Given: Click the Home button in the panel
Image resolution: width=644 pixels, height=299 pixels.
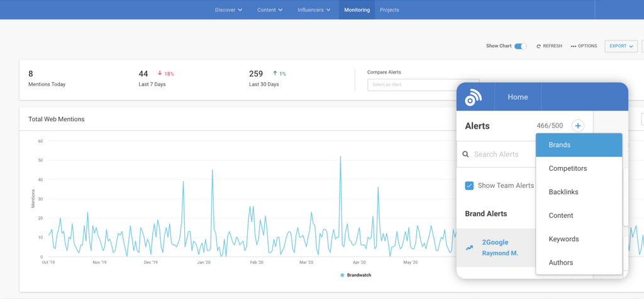Looking at the screenshot, I should click(x=518, y=97).
